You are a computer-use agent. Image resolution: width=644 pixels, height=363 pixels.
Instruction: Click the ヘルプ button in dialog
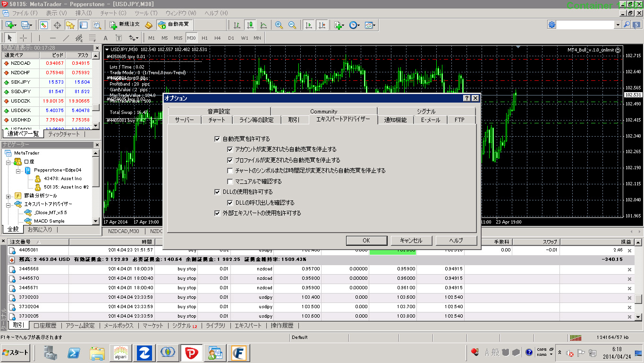(x=456, y=240)
